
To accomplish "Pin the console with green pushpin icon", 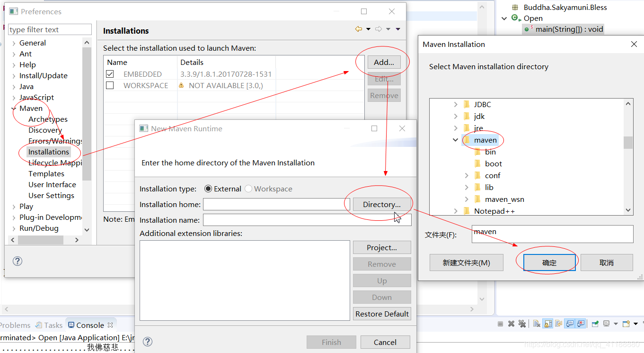I will click(595, 324).
